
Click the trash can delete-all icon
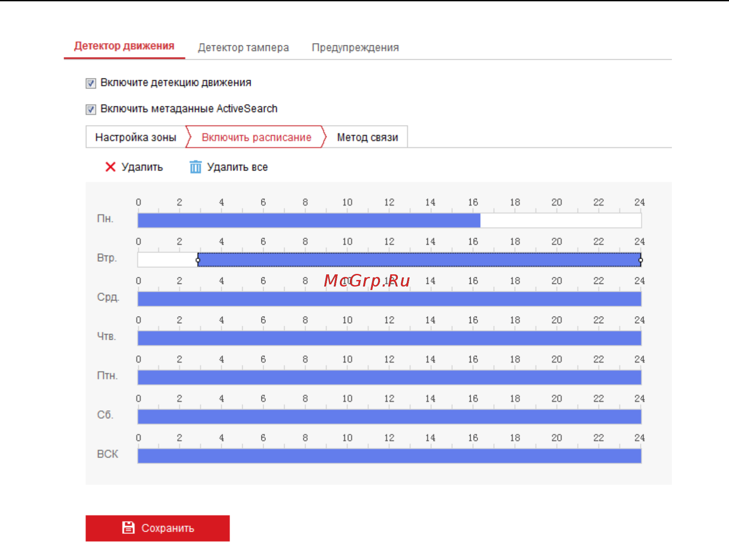196,167
